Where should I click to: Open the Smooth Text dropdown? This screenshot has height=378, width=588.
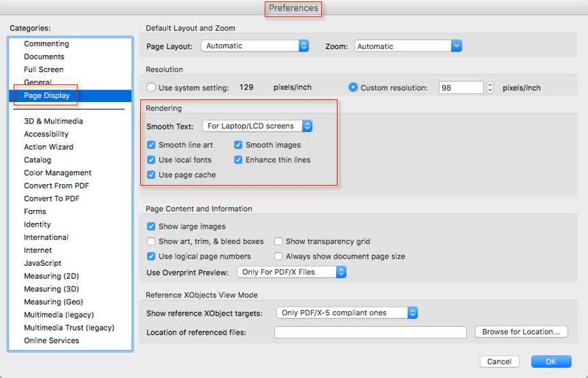257,126
